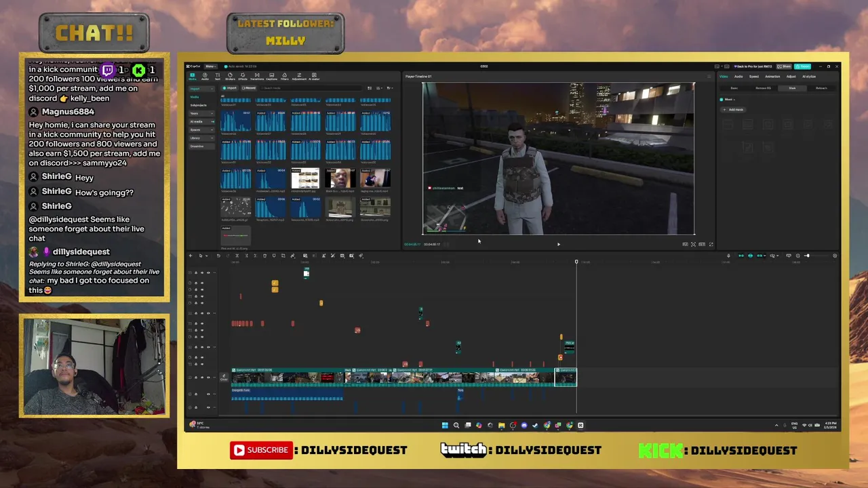Open the Stickers tab icon
Viewport: 868px width, 488px height.
pos(230,75)
